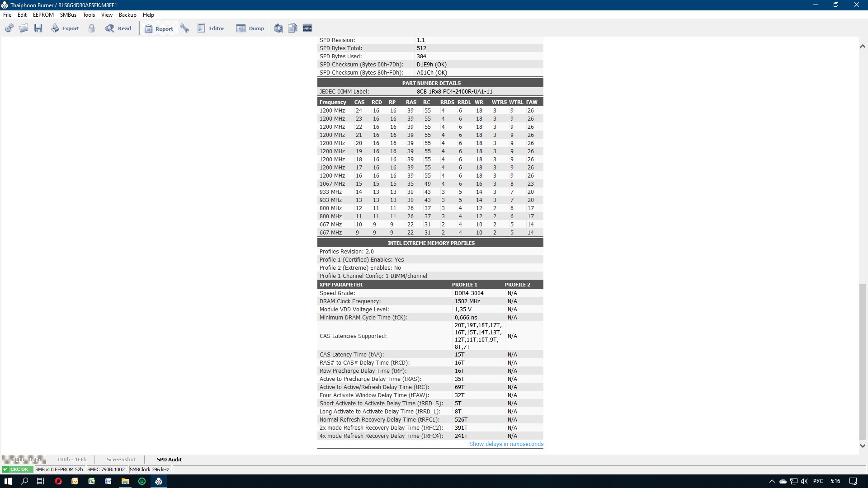Image resolution: width=868 pixels, height=488 pixels.
Task: Click the waveform monitor toolbar icon
Action: [x=307, y=28]
